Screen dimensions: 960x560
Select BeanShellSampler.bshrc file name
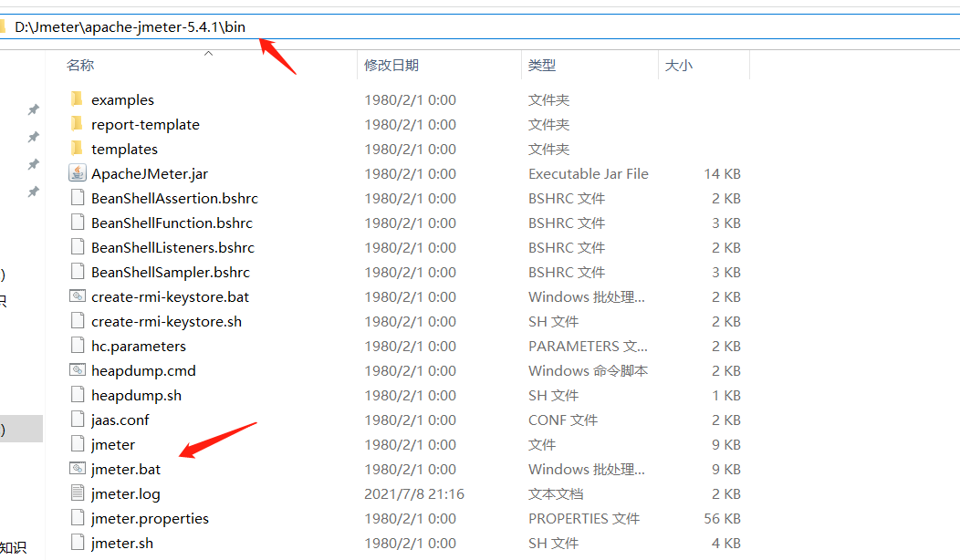pos(171,272)
